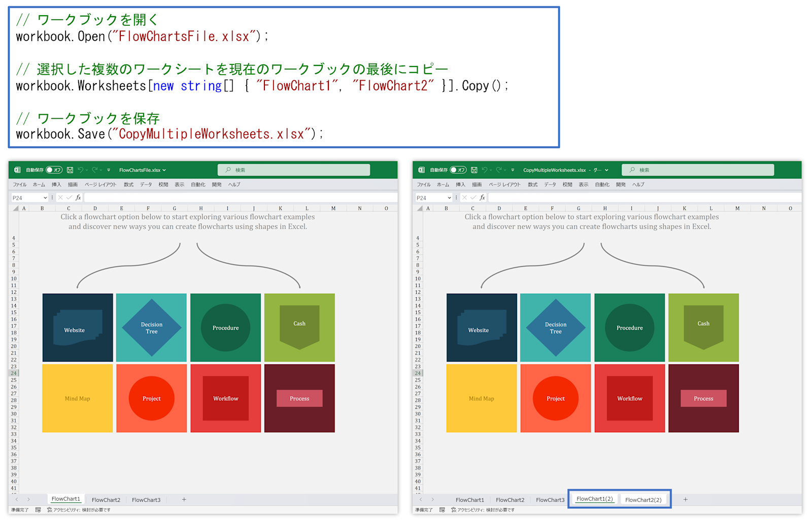
Task: Click accessibility check icon in CopyMultipleWorksheets status bar
Action: click(453, 510)
